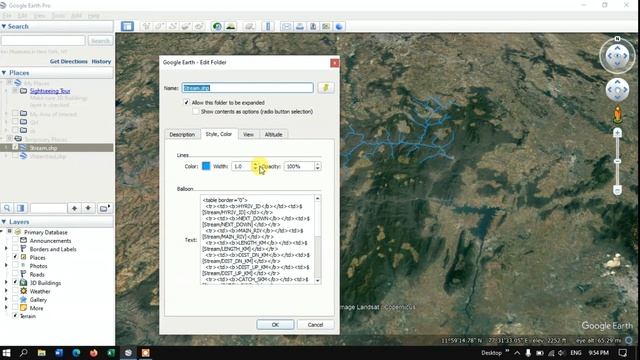
Task: Expand the Gallery layer tree
Action: (6, 300)
